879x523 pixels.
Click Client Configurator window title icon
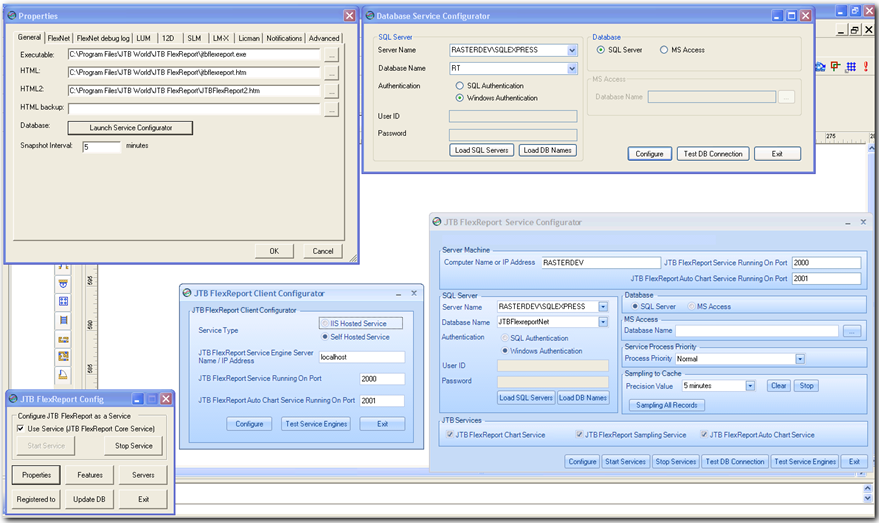(187, 293)
